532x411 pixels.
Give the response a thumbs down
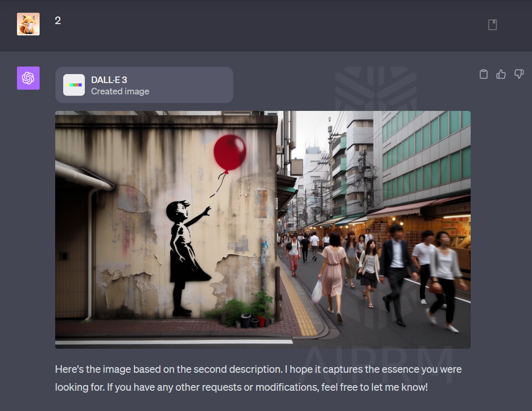coord(519,74)
